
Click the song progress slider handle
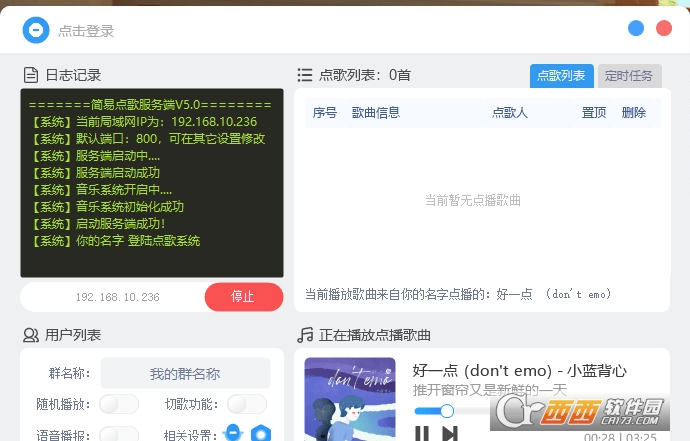pos(447,411)
